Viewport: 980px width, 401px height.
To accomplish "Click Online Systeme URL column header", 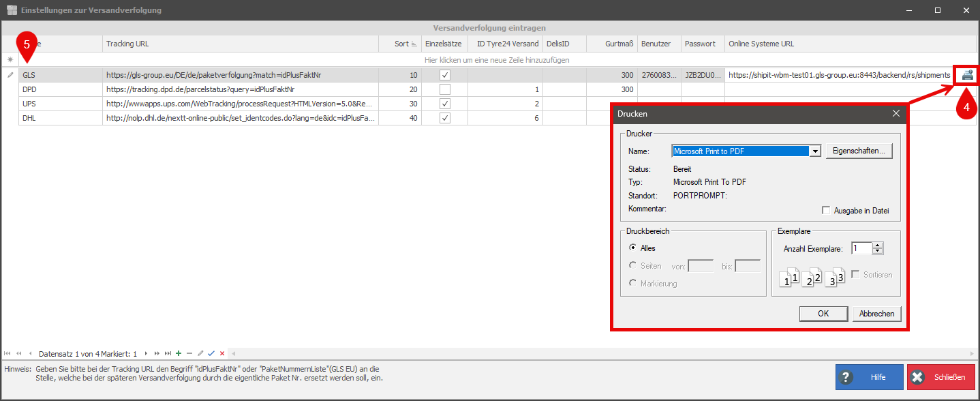I will 850,44.
